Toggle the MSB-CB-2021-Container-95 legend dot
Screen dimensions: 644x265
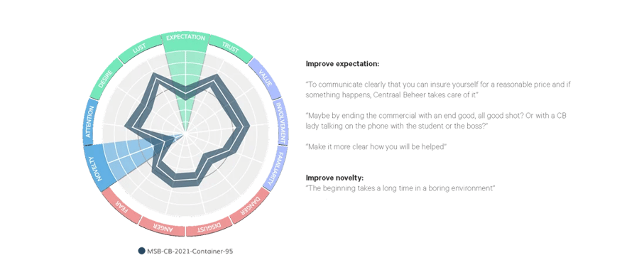pos(142,251)
